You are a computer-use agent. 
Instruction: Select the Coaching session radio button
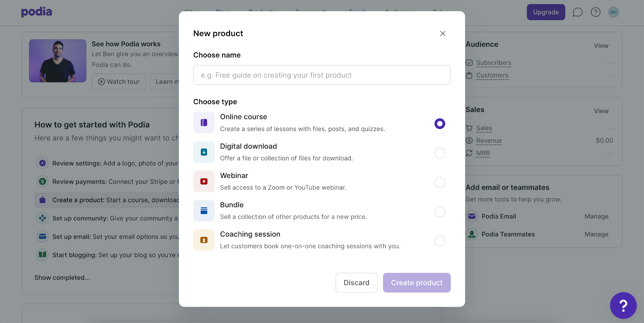coord(440,241)
